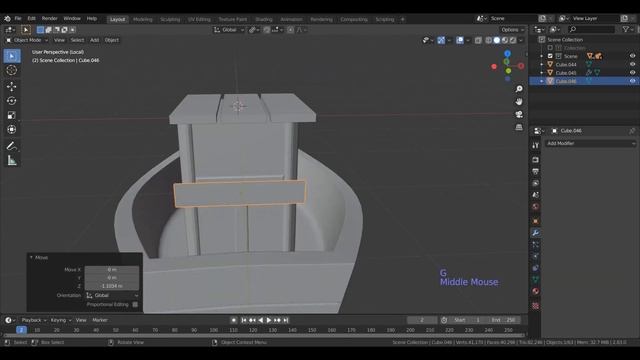Toggle visibility eye of Cube.044
The width and height of the screenshot is (640, 360).
(632, 64)
